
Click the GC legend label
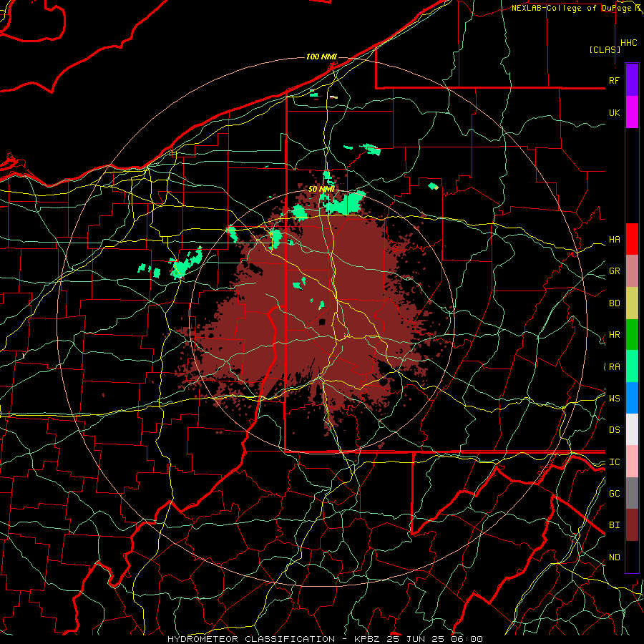click(x=614, y=493)
